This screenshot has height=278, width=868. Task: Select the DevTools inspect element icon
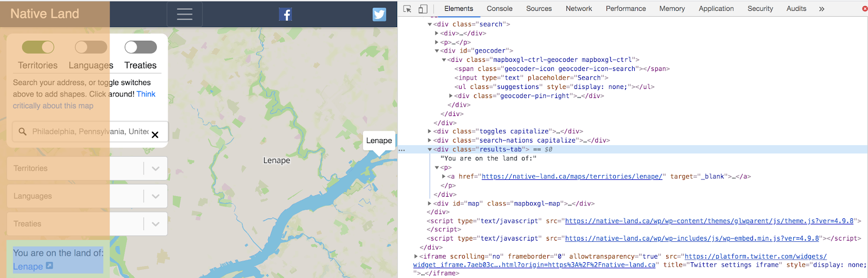(x=407, y=9)
